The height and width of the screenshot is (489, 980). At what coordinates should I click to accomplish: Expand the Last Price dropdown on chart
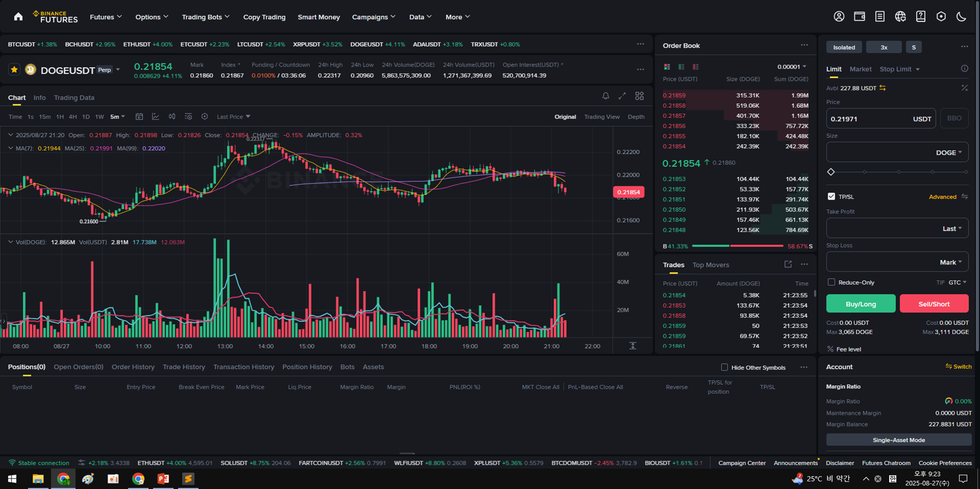(x=233, y=116)
